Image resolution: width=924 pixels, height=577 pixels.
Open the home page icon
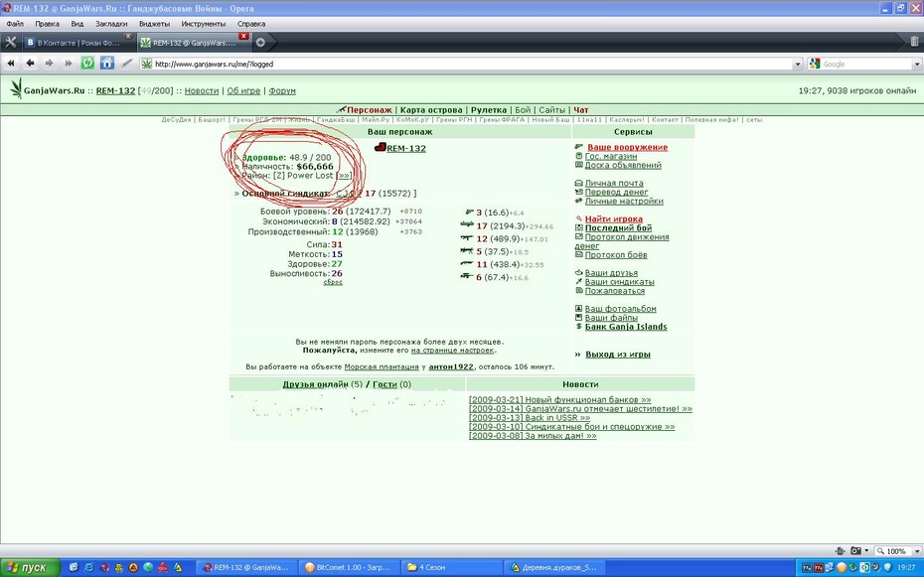106,63
